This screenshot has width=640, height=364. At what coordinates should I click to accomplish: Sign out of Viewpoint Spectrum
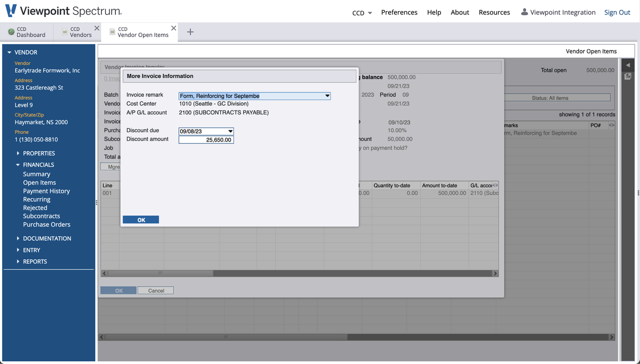(617, 12)
